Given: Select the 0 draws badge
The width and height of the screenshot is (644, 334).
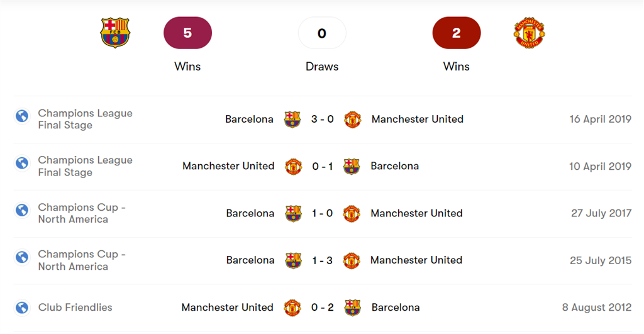Looking at the screenshot, I should (x=322, y=33).
